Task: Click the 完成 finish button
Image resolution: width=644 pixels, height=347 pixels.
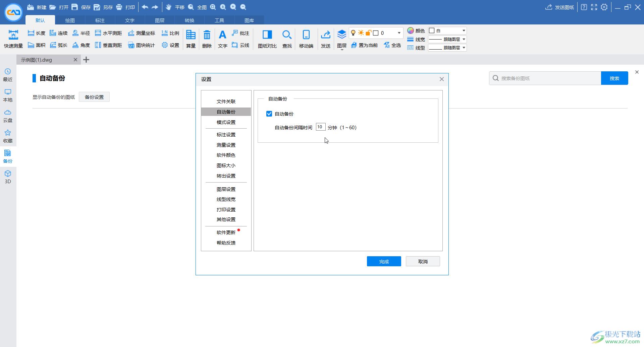Action: tap(384, 262)
